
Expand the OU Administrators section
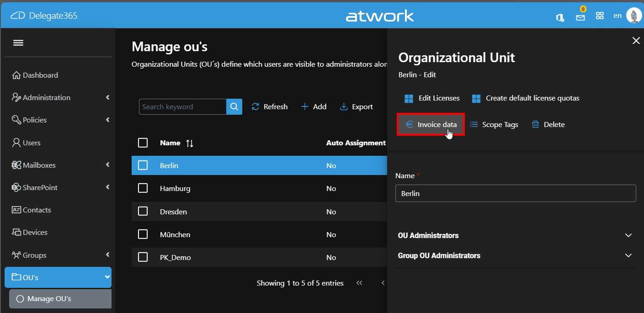tap(628, 235)
